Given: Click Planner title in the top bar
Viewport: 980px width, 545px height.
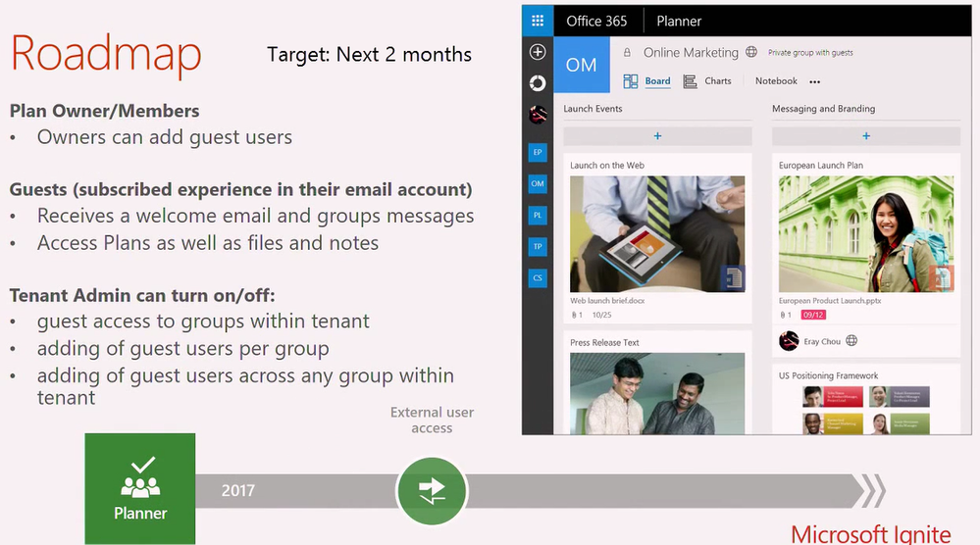Looking at the screenshot, I should click(x=679, y=22).
